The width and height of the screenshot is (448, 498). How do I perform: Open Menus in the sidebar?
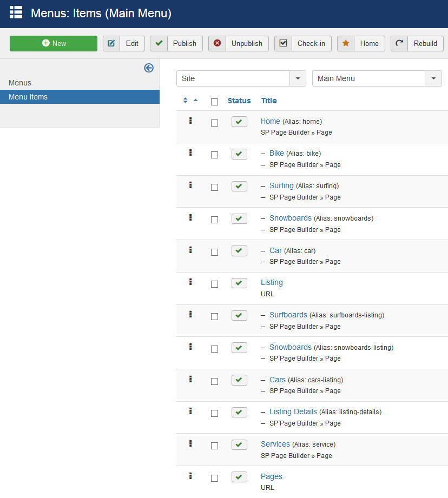(x=20, y=83)
